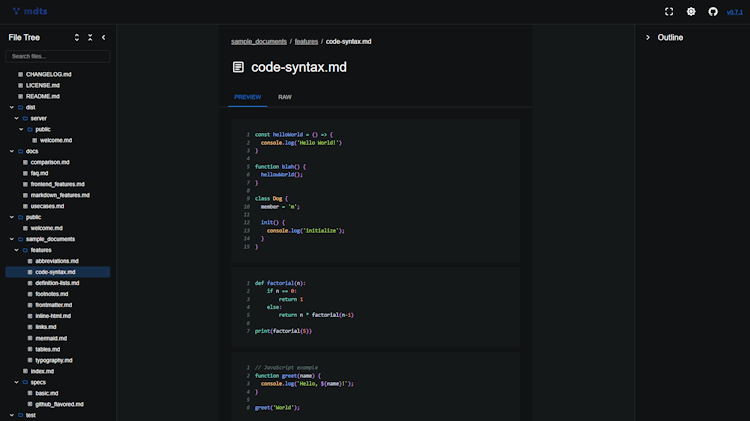Open abbreviations.md file
Screen dimensions: 750x421
(x=56, y=261)
